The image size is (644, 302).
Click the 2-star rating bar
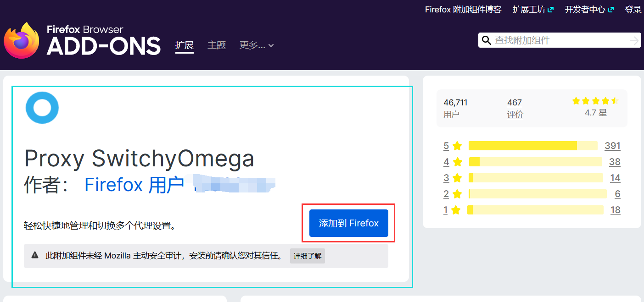[538, 194]
